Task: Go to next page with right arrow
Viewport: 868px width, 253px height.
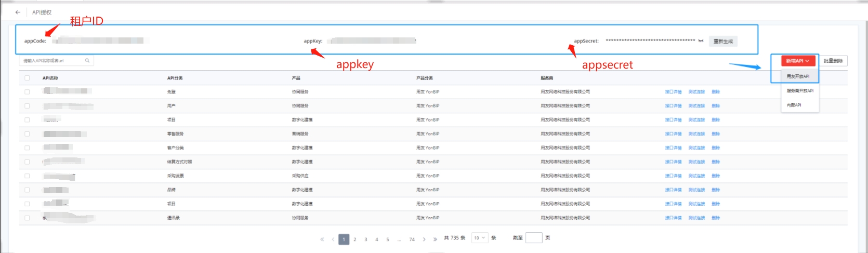Action: click(424, 239)
